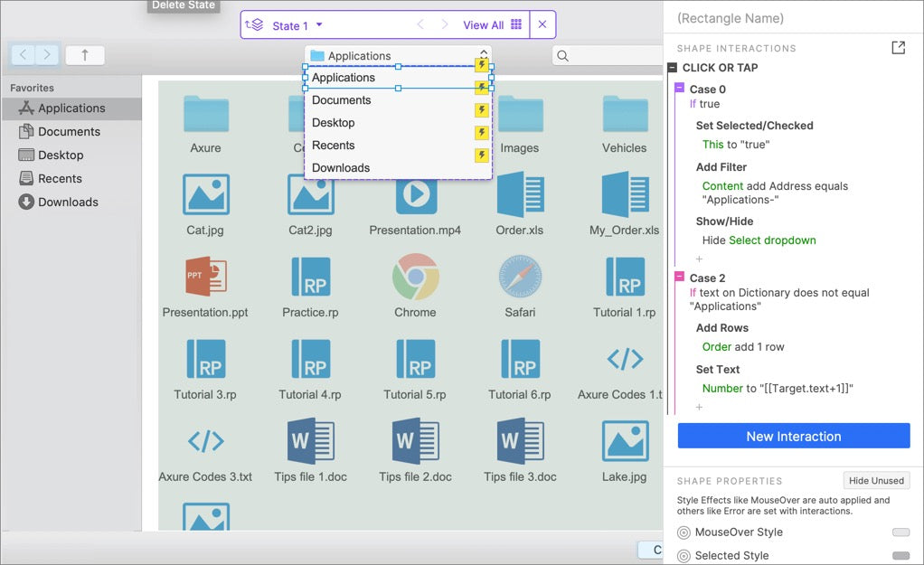The width and height of the screenshot is (924, 565).
Task: Collapse Case 0 in interactions
Action: (x=680, y=89)
